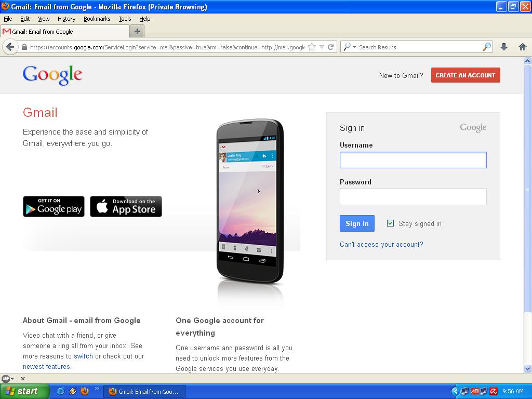Open the Can't access your account link
The width and height of the screenshot is (532, 399).
[380, 244]
